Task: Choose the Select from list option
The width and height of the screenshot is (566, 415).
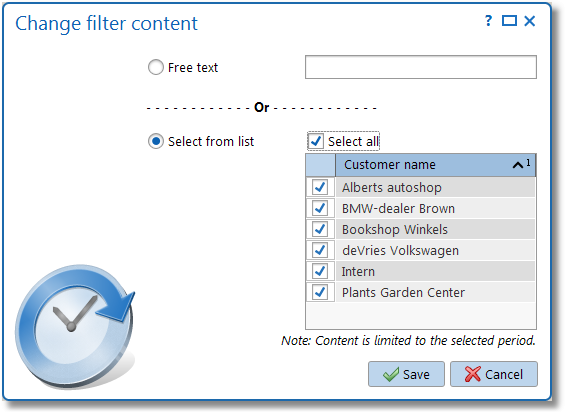Action: click(156, 141)
